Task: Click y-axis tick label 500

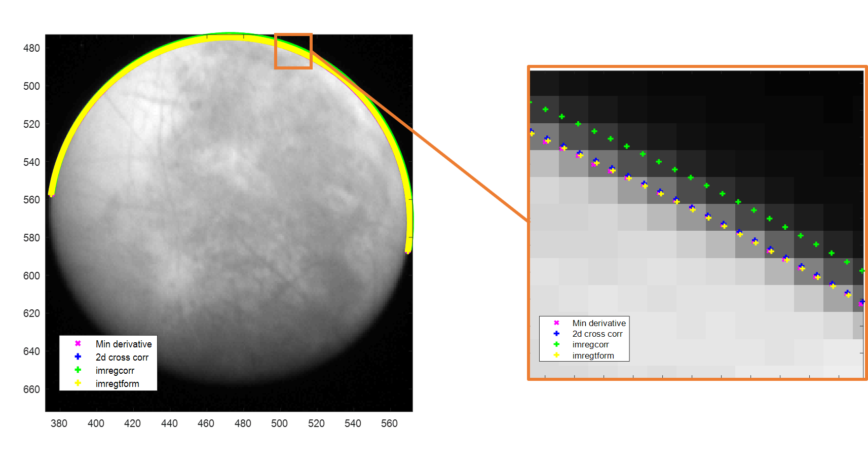Action: (x=31, y=86)
